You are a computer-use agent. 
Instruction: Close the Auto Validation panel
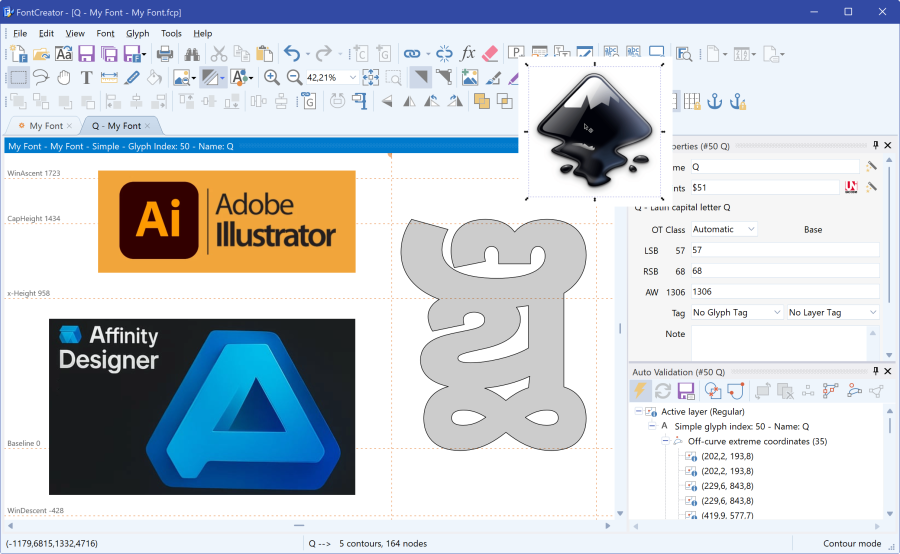(887, 371)
